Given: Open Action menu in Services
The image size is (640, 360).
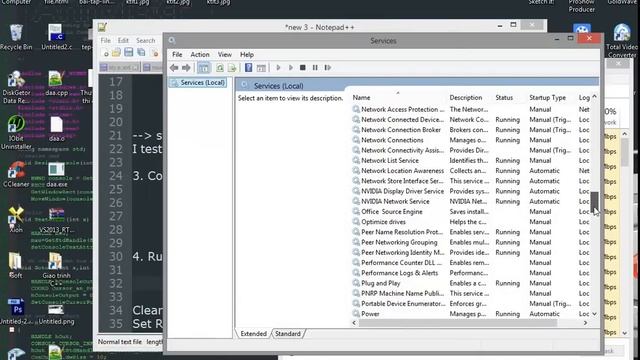Looking at the screenshot, I should 200,55.
